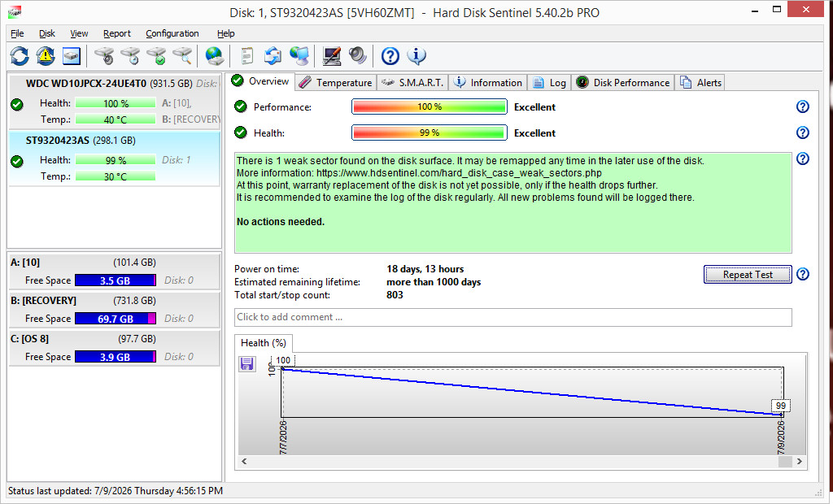Click the info speech bubble About icon
This screenshot has width=833, height=504.
(416, 56)
